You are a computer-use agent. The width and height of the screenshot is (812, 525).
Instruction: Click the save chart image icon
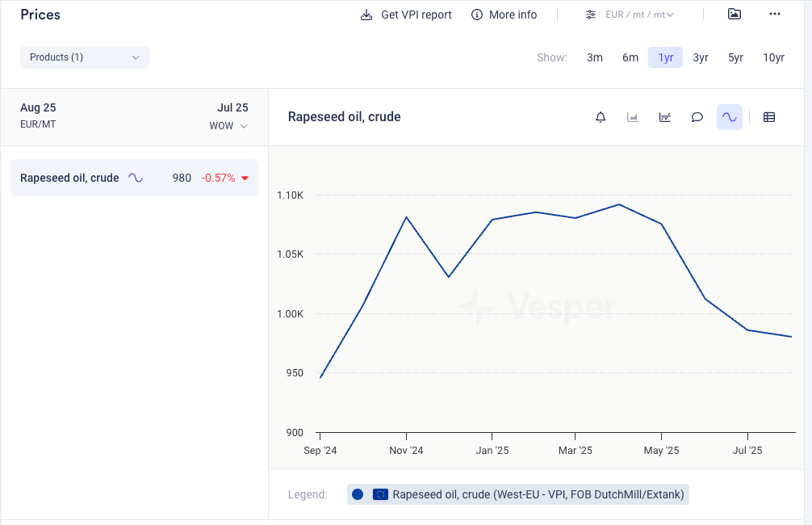pos(734,15)
